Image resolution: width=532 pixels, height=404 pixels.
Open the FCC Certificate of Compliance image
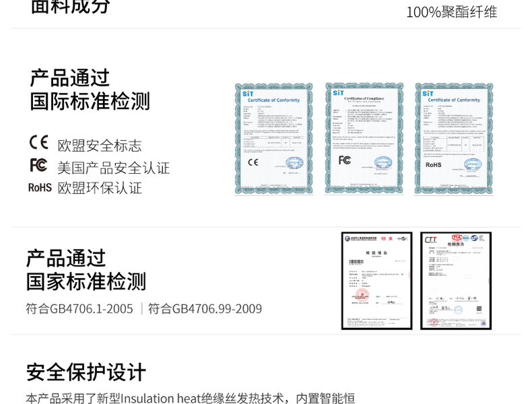point(364,139)
